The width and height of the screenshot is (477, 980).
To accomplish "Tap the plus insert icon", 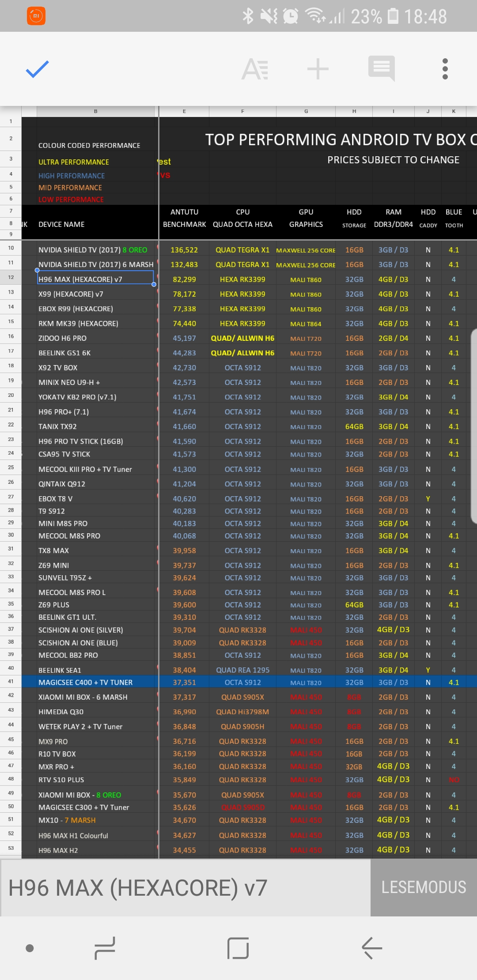I will 318,69.
